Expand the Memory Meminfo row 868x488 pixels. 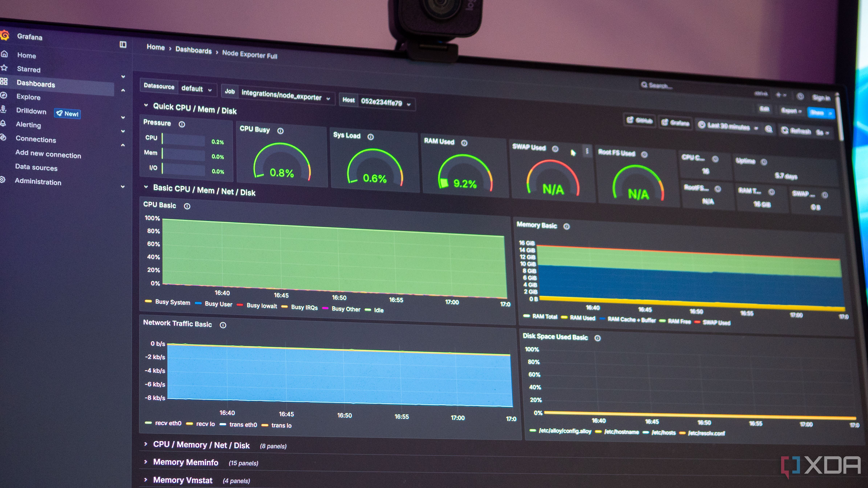(185, 462)
